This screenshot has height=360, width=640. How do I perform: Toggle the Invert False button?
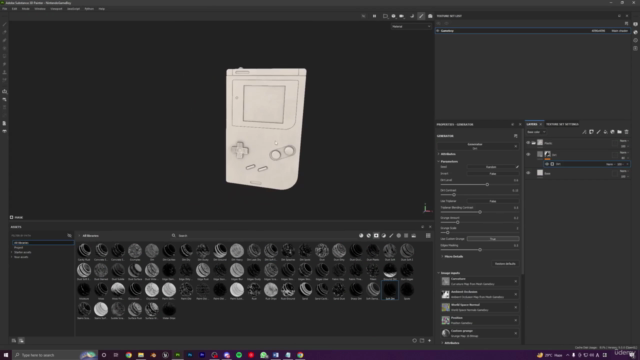pos(493,174)
